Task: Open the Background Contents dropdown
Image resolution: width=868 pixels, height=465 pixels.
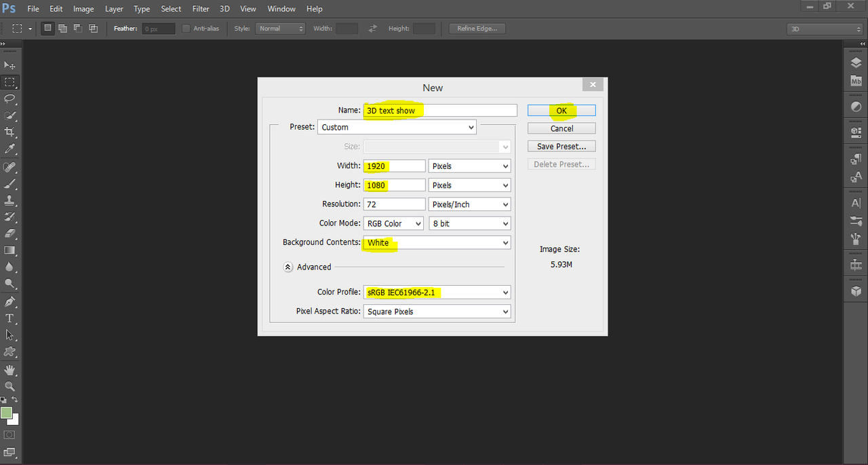Action: point(437,242)
